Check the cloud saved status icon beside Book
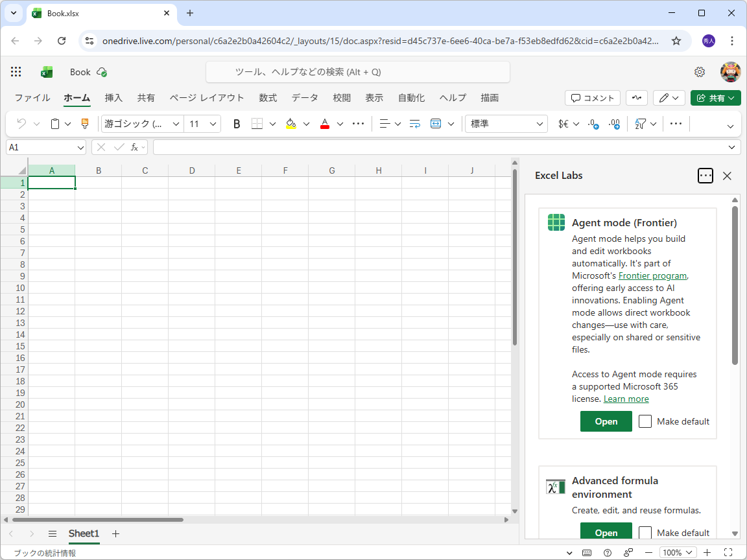 [101, 73]
